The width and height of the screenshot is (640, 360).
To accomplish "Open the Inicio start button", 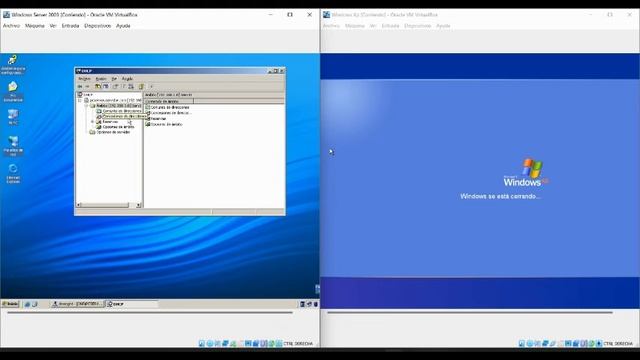I will [x=10, y=304].
